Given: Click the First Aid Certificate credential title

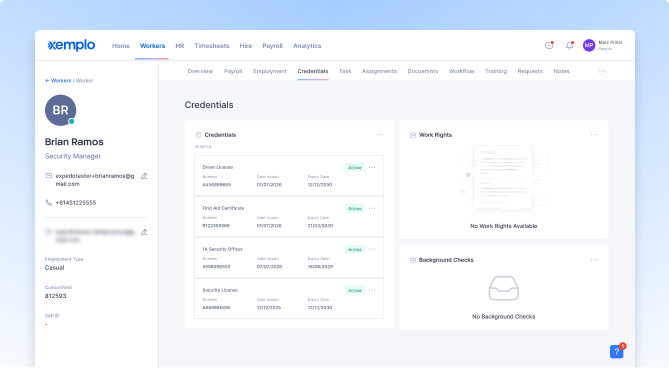Looking at the screenshot, I should 223,208.
